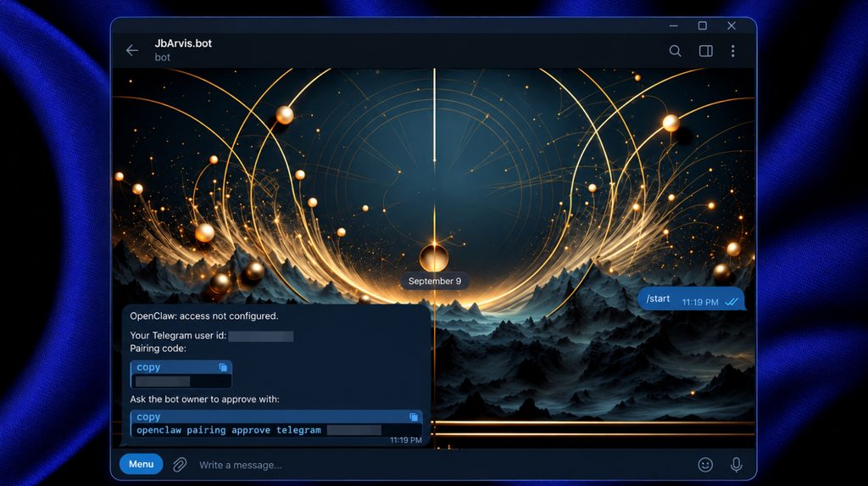Open the bot Menu button
868x486 pixels.
pos(142,464)
